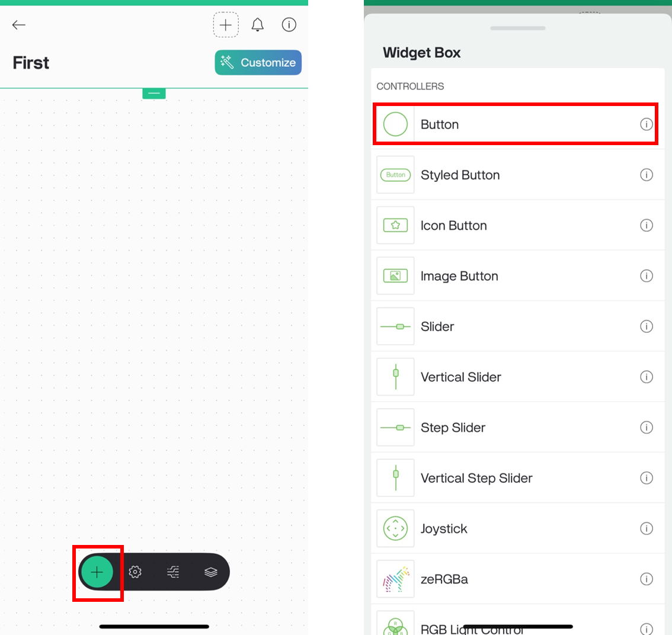This screenshot has width=672, height=635.
Task: Choose the Styled Button widget
Action: pos(518,175)
